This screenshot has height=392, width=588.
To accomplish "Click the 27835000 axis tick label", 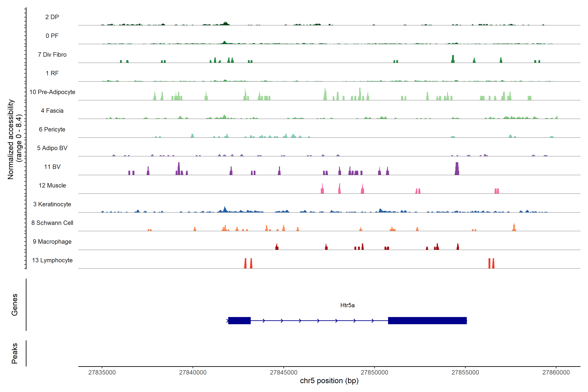I will point(102,372).
